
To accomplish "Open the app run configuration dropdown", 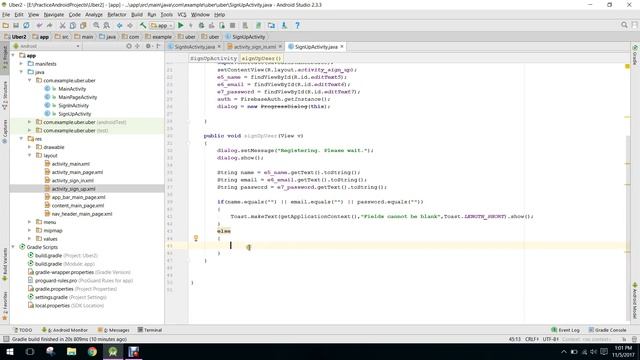I will click(x=162, y=25).
